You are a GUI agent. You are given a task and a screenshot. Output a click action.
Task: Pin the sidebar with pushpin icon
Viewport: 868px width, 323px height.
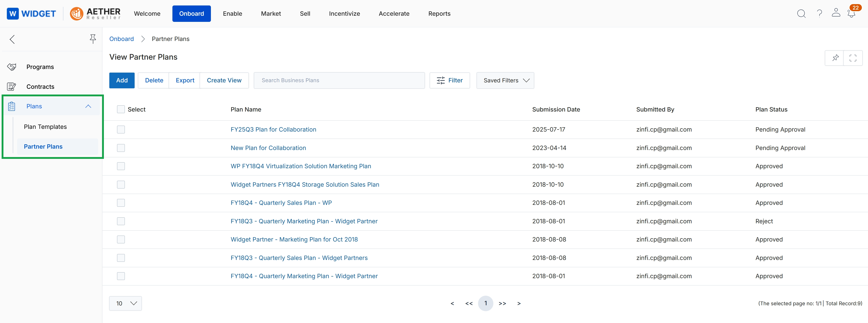(93, 39)
